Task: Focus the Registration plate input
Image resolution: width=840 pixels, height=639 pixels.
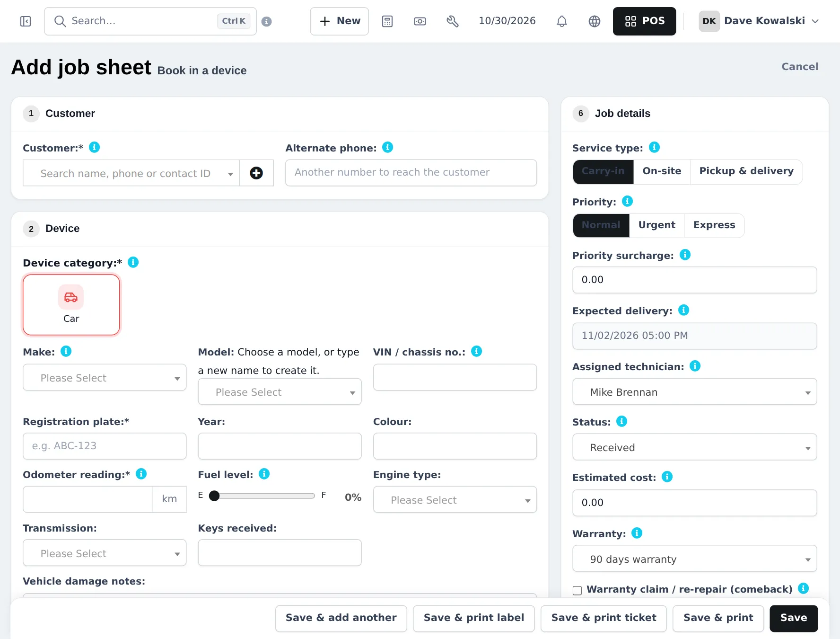Action: tap(105, 446)
